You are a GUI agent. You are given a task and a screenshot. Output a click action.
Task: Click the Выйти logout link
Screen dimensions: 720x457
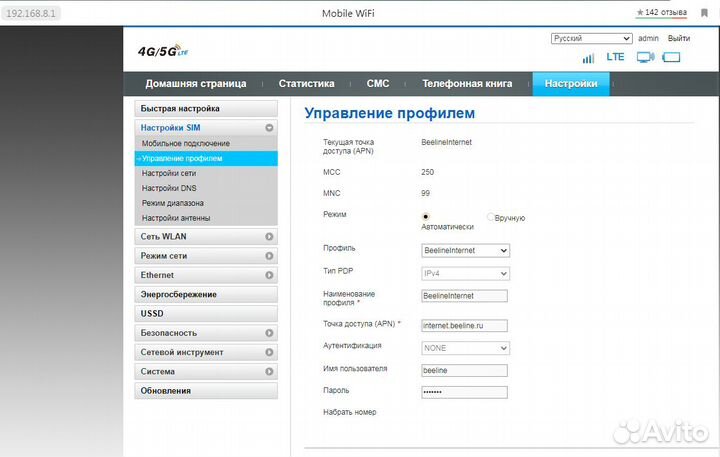tap(679, 38)
